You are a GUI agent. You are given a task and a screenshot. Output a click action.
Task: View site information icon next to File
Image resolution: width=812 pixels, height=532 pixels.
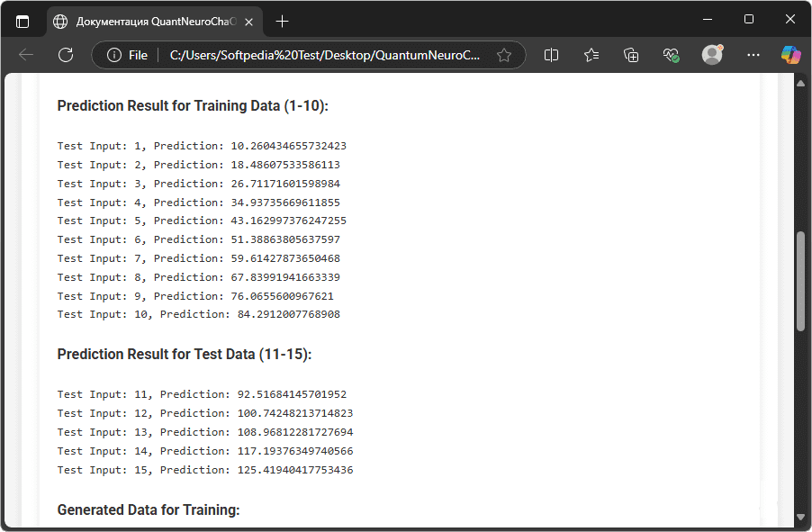[114, 55]
